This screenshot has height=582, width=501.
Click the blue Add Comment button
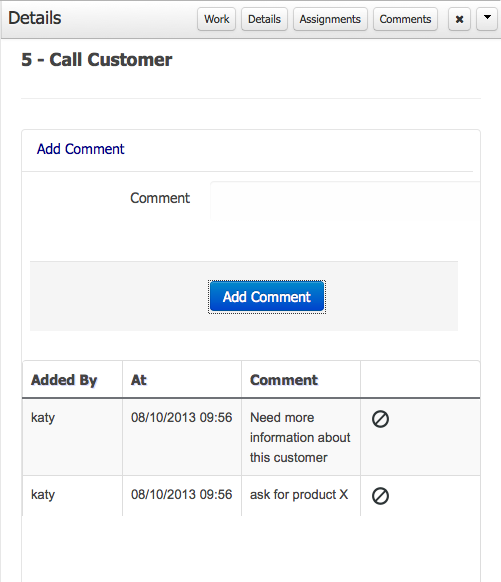[267, 297]
